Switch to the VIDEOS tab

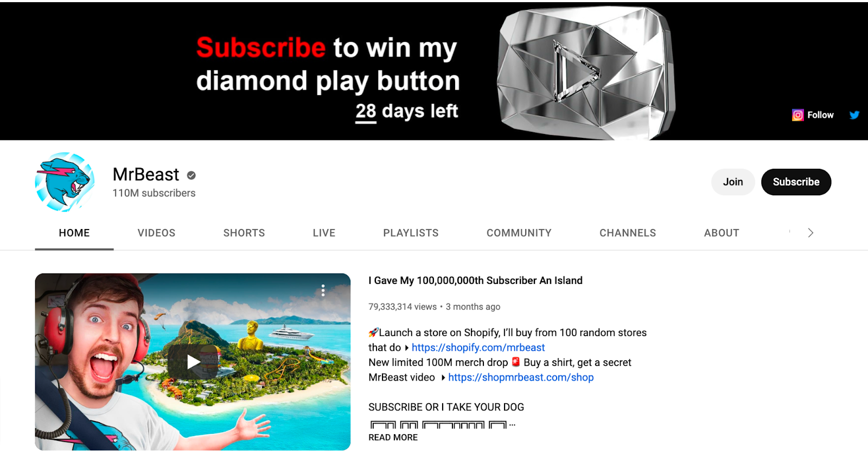(156, 233)
